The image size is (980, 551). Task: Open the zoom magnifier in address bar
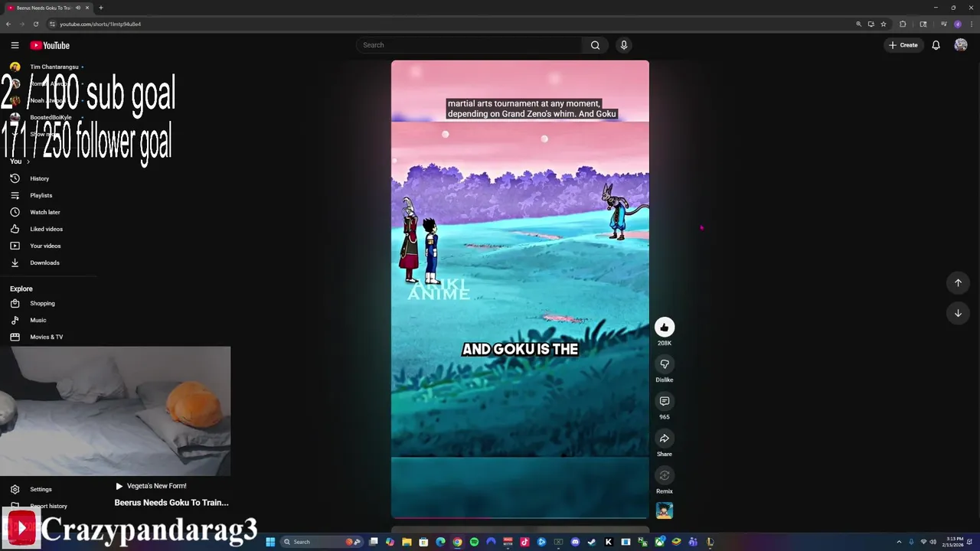point(858,24)
